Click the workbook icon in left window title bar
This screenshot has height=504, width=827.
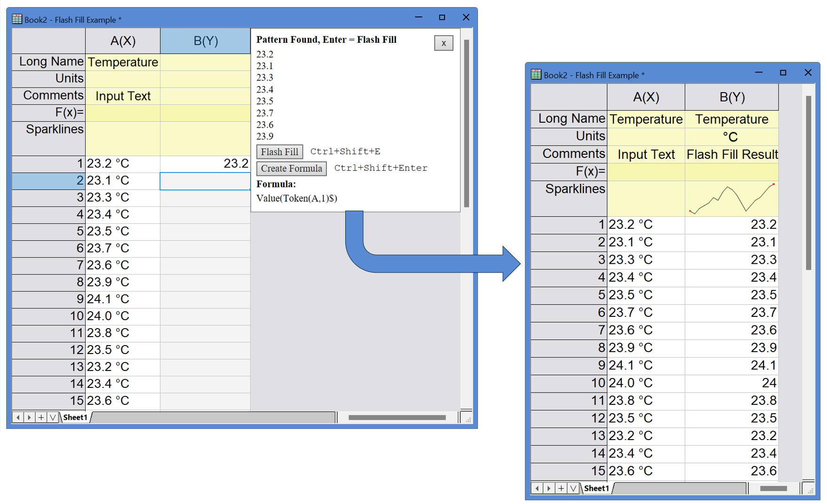click(x=17, y=19)
